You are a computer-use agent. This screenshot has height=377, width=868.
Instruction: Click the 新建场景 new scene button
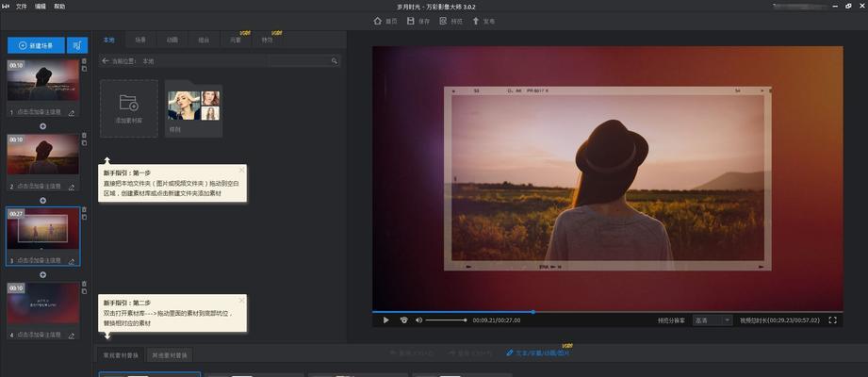pos(36,45)
